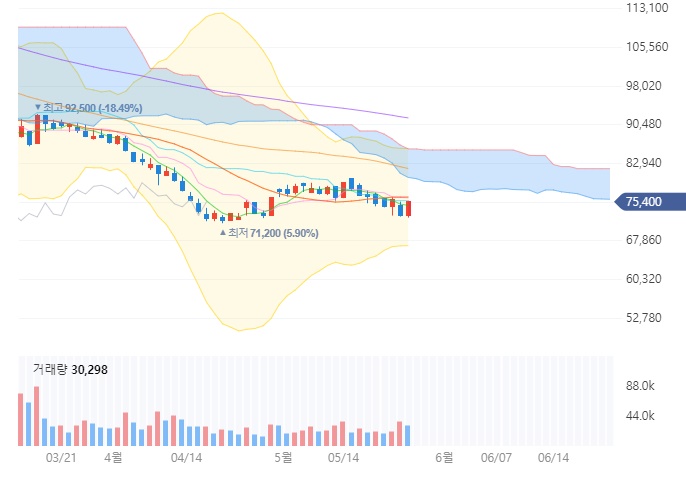Screen dimensions: 686x487
Task: Click the 최고 92,500 (-18.49%) high label
Action: [88, 108]
